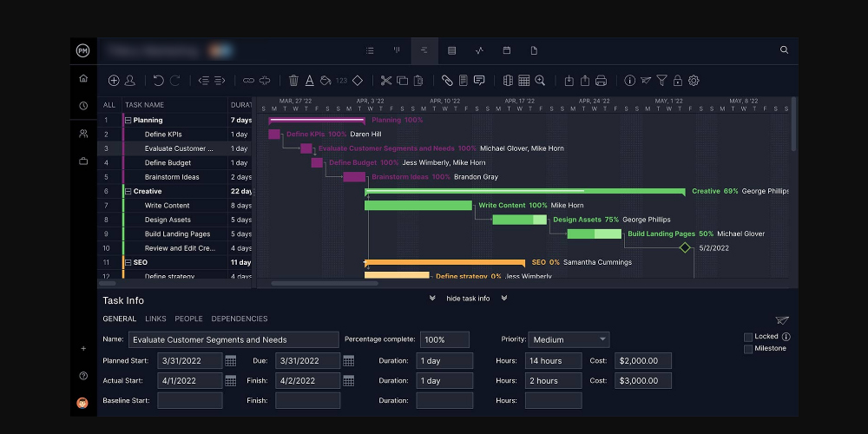Open the comments speech bubble icon

click(479, 81)
